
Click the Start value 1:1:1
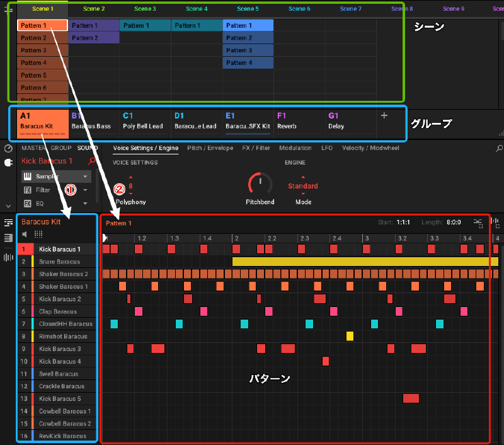tap(403, 222)
